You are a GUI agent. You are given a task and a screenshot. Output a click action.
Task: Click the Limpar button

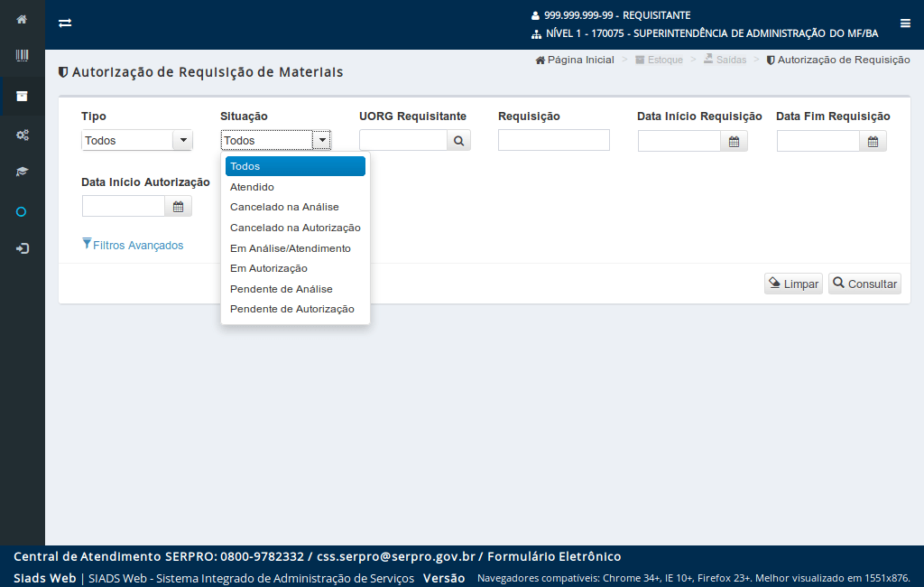[793, 284]
